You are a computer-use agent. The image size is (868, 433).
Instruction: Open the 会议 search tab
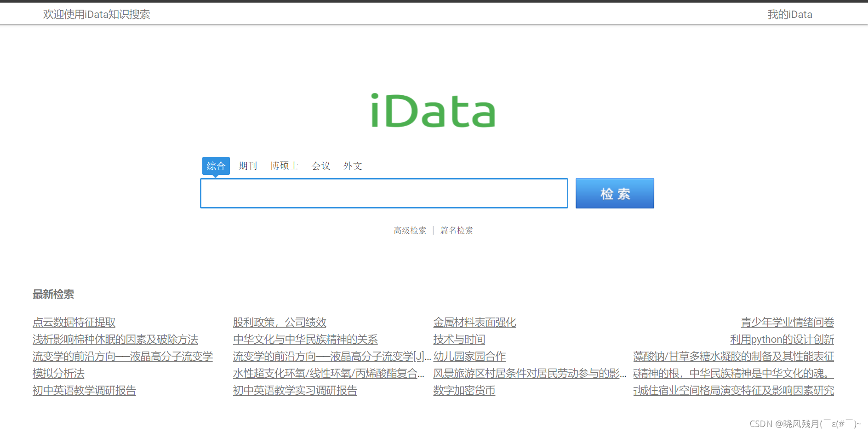click(x=321, y=166)
